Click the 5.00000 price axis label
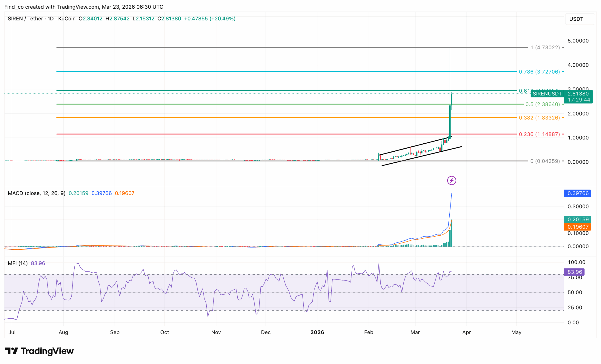The height and width of the screenshot is (364, 601). pos(578,41)
